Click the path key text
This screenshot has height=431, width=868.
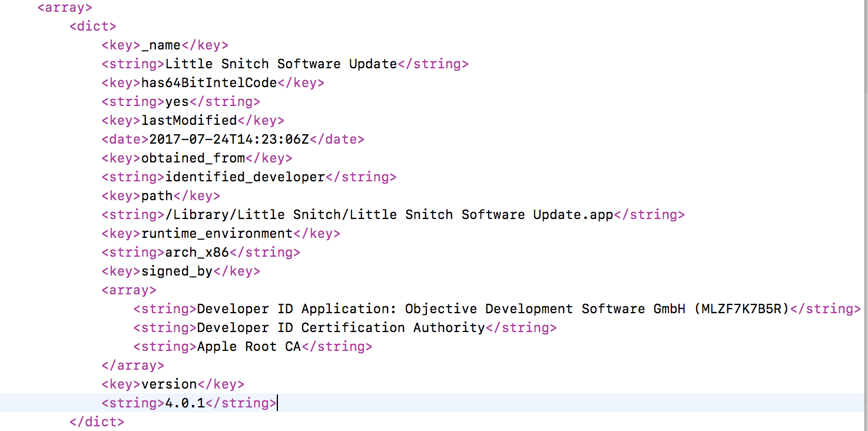click(157, 196)
